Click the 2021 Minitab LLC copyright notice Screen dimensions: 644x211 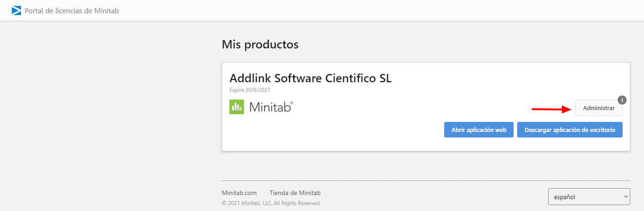[x=271, y=203]
